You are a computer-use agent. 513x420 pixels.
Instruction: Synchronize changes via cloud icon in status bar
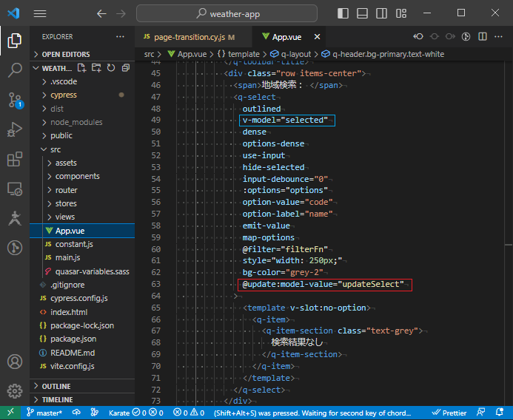(x=76, y=413)
